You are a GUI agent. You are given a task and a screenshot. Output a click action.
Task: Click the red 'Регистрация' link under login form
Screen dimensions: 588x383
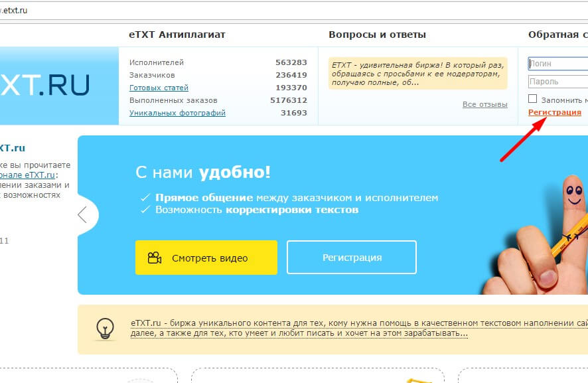(x=555, y=112)
